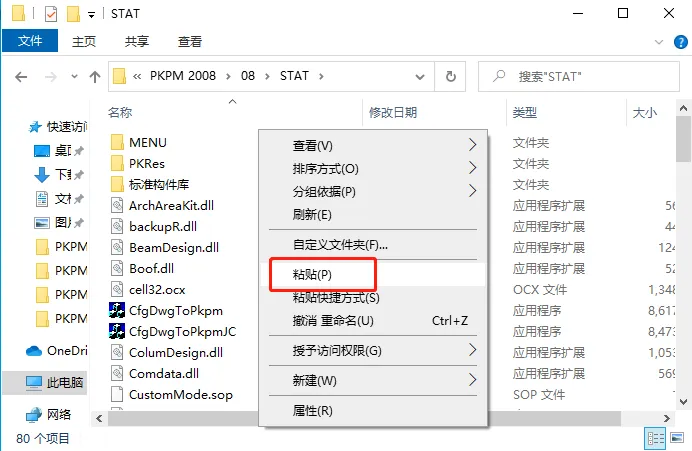The image size is (692, 451).
Task: Expand 新建(W) submenu
Action: tap(373, 380)
